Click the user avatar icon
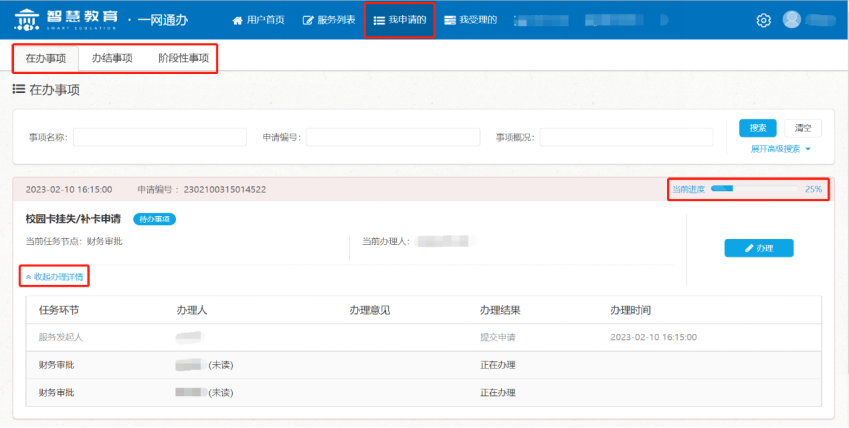 tap(792, 20)
